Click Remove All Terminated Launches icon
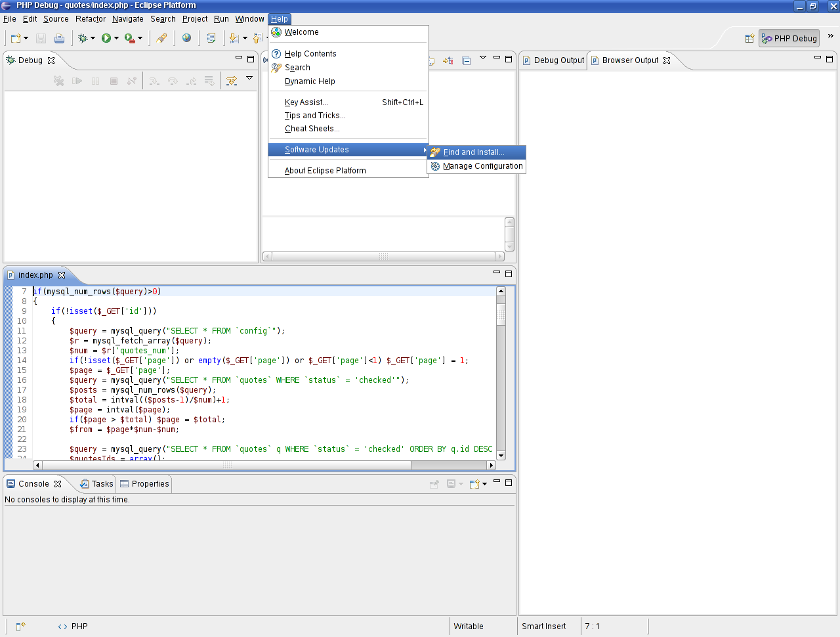 [x=58, y=81]
